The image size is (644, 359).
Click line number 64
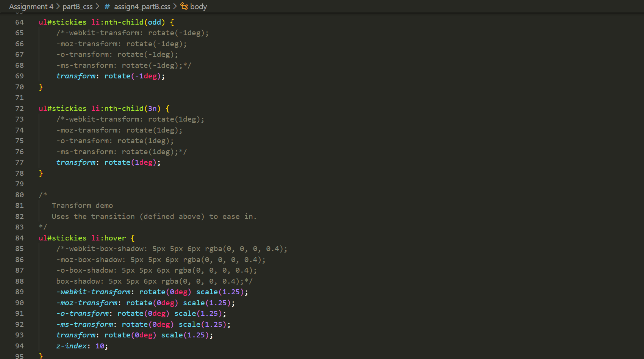(x=19, y=22)
